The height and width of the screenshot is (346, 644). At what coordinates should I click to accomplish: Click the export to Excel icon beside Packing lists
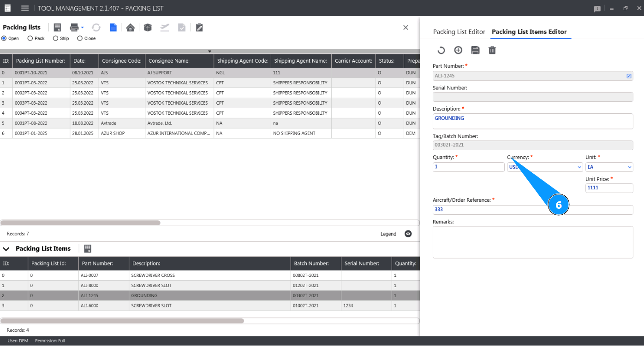(x=58, y=28)
